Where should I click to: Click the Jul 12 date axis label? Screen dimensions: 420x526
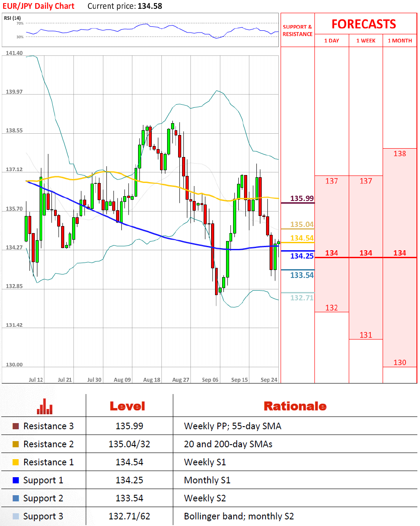point(36,380)
